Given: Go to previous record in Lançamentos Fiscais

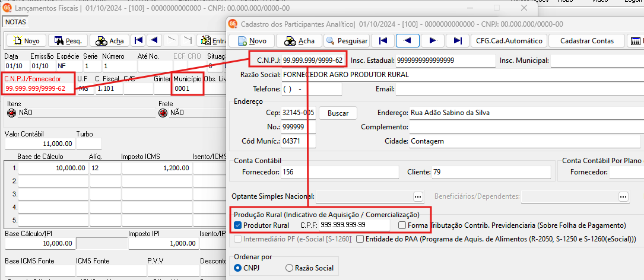Looking at the screenshot, I should click(154, 40).
